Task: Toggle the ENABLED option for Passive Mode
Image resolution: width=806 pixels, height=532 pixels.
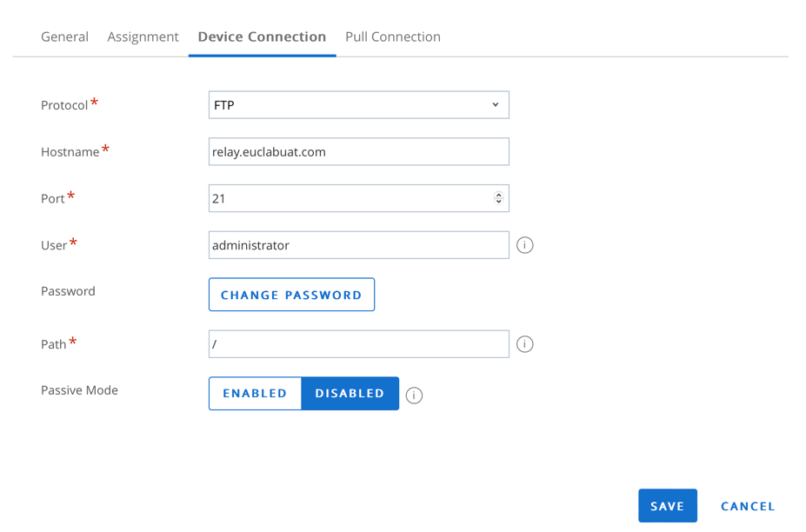Action: point(254,393)
